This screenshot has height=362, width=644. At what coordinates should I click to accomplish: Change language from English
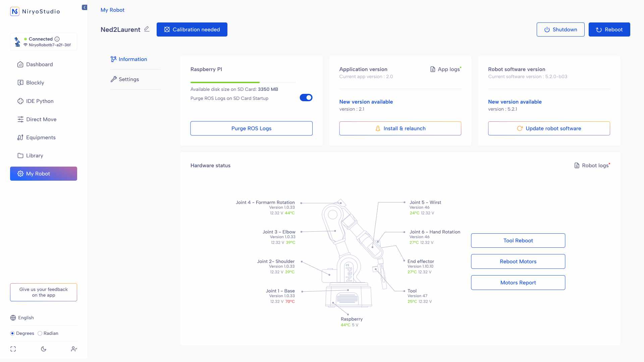(22, 318)
